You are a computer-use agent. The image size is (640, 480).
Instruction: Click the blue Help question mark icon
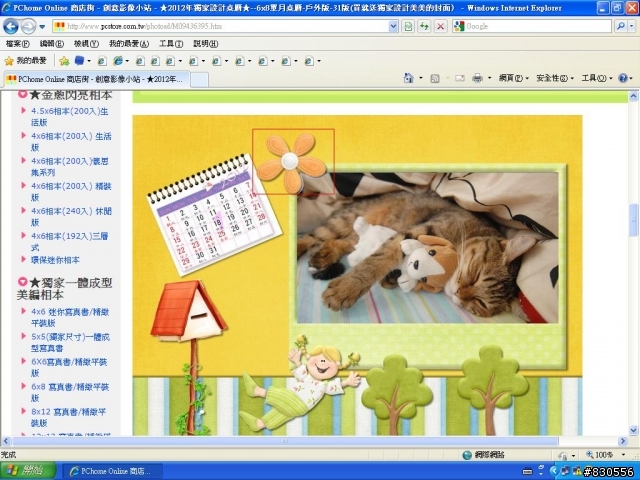[623, 78]
